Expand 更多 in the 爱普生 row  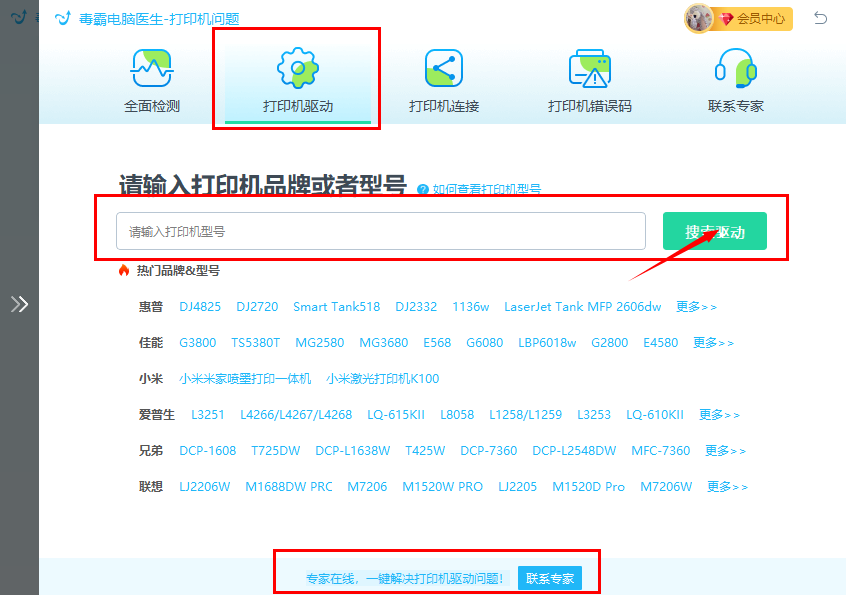click(x=719, y=415)
